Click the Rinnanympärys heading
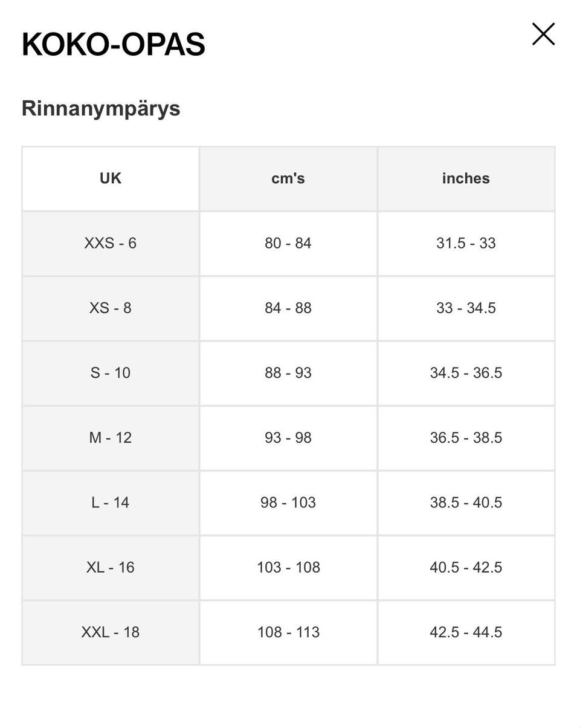The height and width of the screenshot is (728, 580). point(101,109)
